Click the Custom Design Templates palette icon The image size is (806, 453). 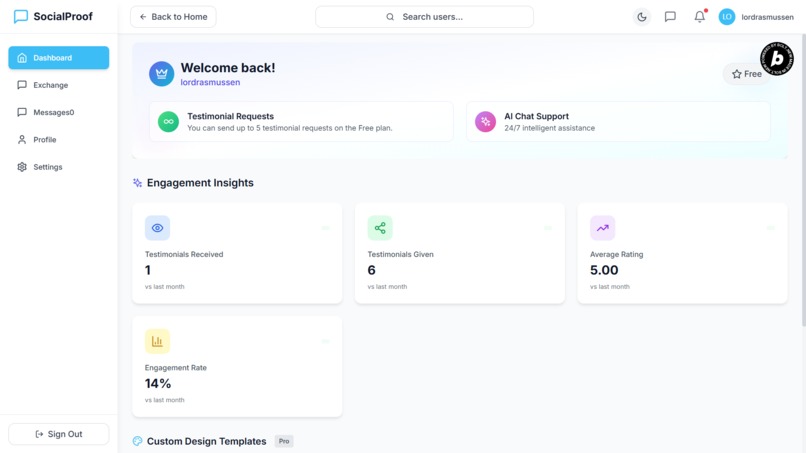point(137,441)
